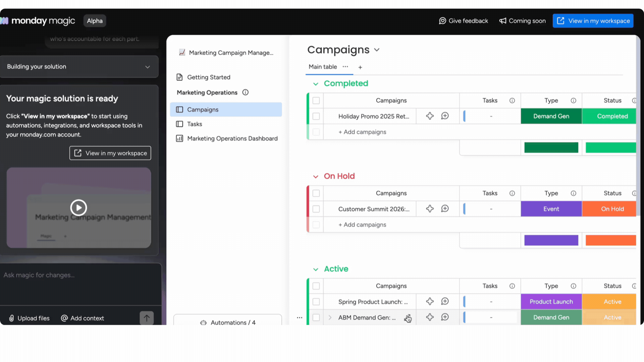
Task: Select all campaigns in Completed group
Action: click(316, 101)
